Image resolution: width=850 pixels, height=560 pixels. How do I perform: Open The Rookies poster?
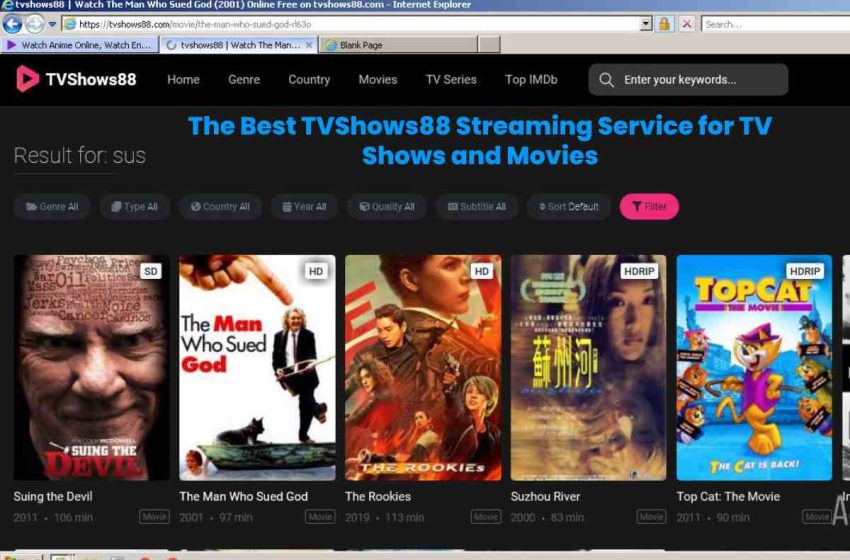pyautogui.click(x=423, y=368)
